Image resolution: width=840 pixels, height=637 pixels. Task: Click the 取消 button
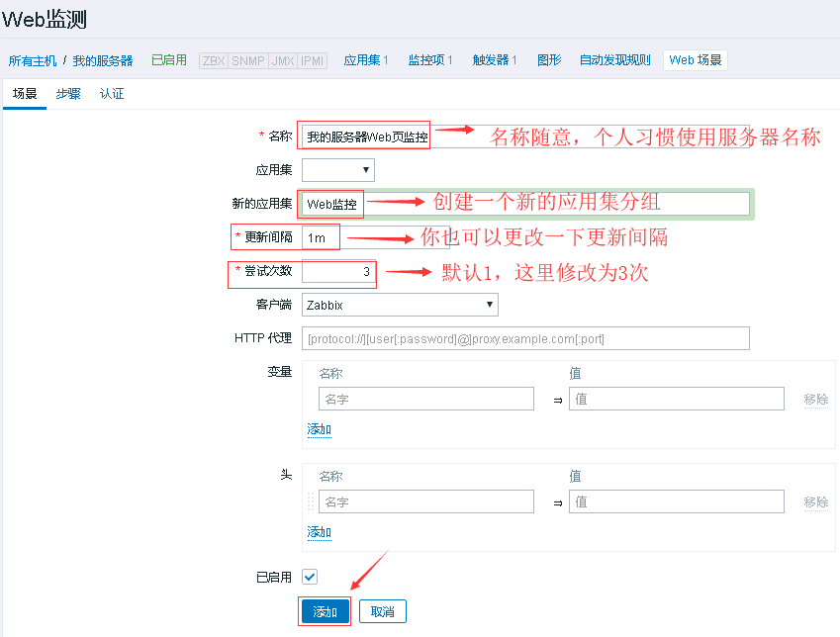pyautogui.click(x=383, y=611)
